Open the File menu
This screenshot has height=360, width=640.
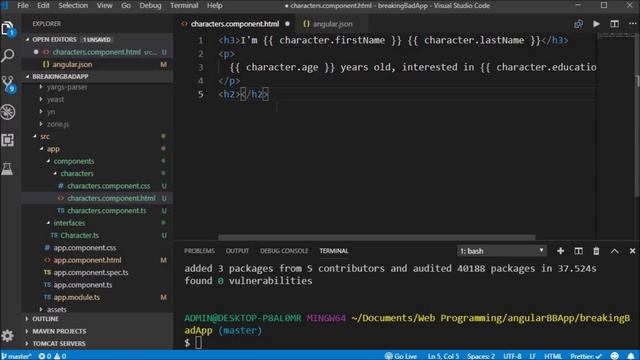pos(23,5)
